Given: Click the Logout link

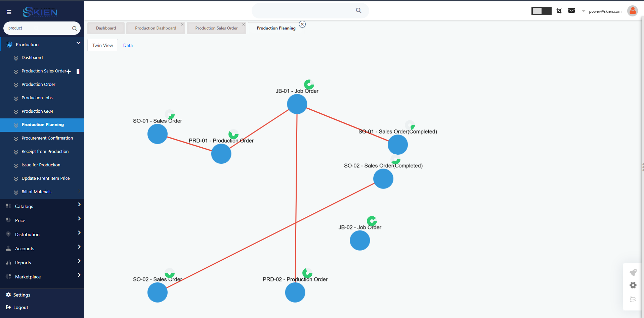Looking at the screenshot, I should [x=20, y=307].
